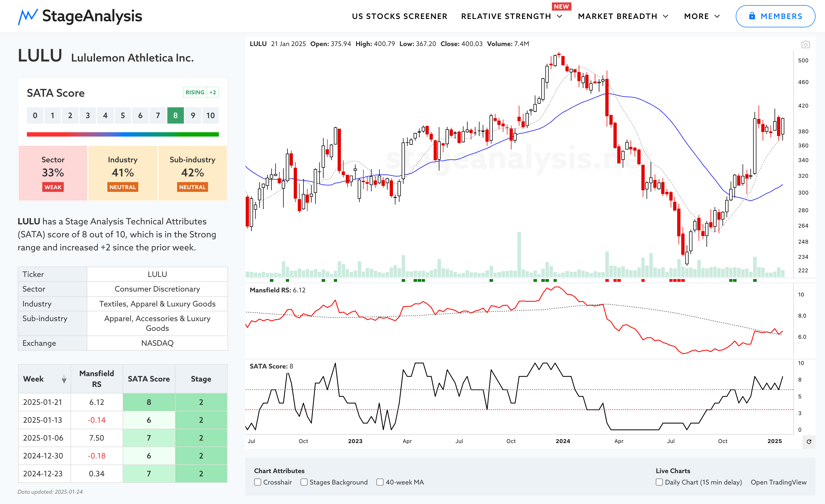Screen dimensions: 825x504
Task: Click the -0.14 Mansfield RS value
Action: 97,420
